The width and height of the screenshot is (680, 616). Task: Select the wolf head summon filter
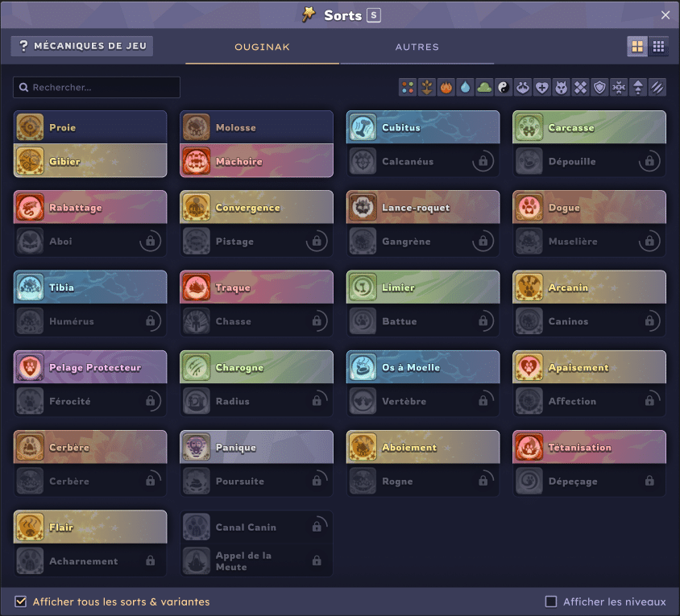pos(562,88)
